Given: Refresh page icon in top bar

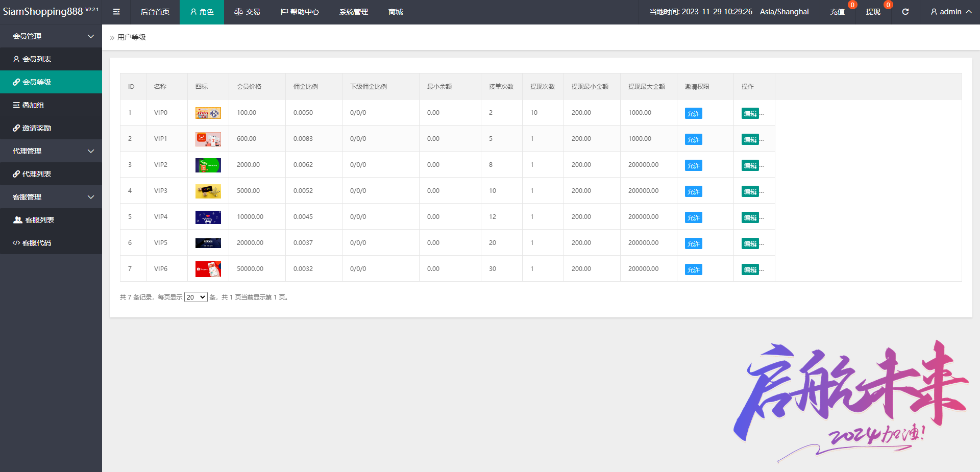Looking at the screenshot, I should click(905, 12).
